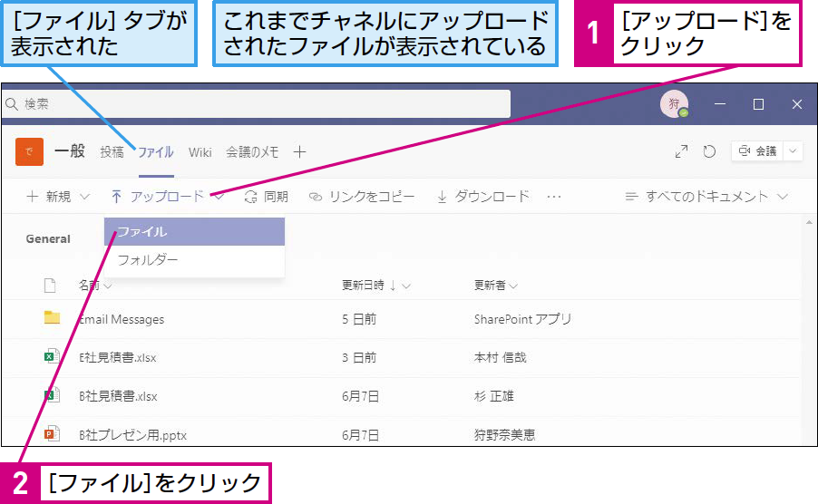Choose フォルダー from the upload menu
Viewport: 818px width, 504px height.
click(195, 259)
